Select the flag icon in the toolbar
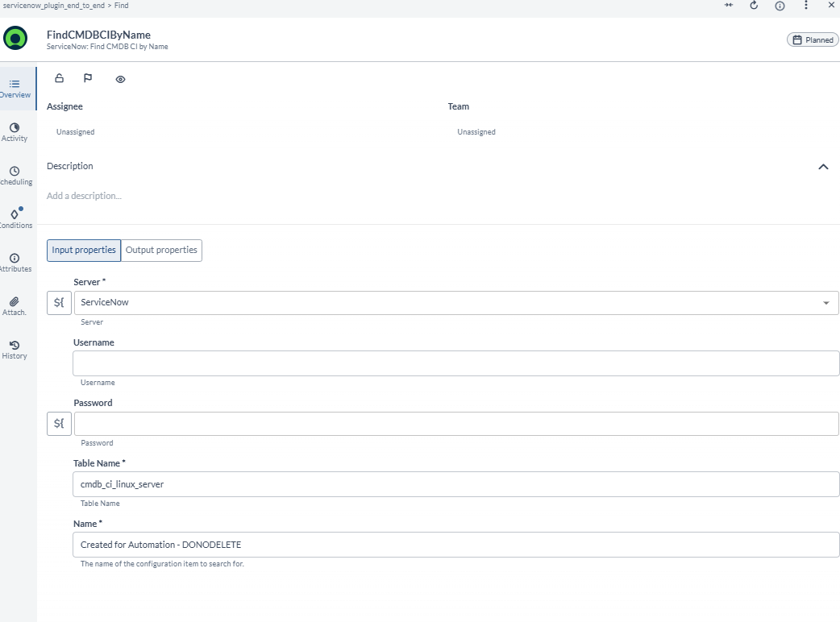Screen dimensions: 840x622 [x=88, y=78]
